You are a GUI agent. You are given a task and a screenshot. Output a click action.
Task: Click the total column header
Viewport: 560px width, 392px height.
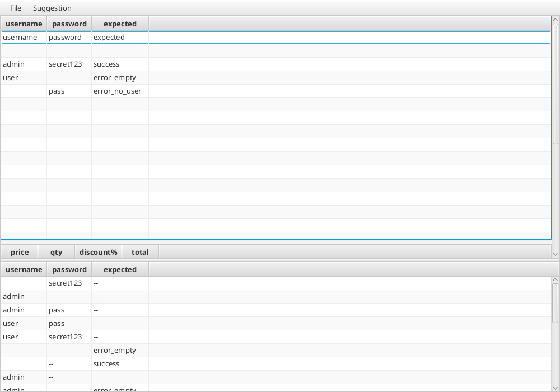click(140, 252)
